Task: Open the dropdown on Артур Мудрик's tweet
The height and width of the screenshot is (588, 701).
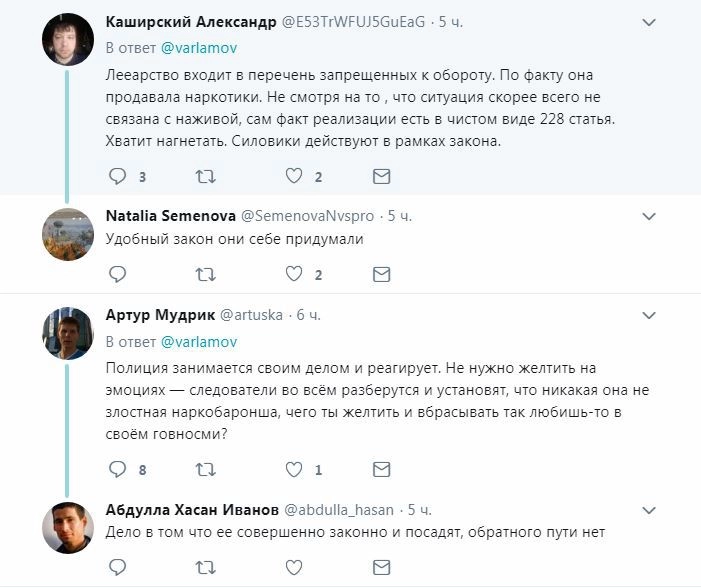Action: 649,314
